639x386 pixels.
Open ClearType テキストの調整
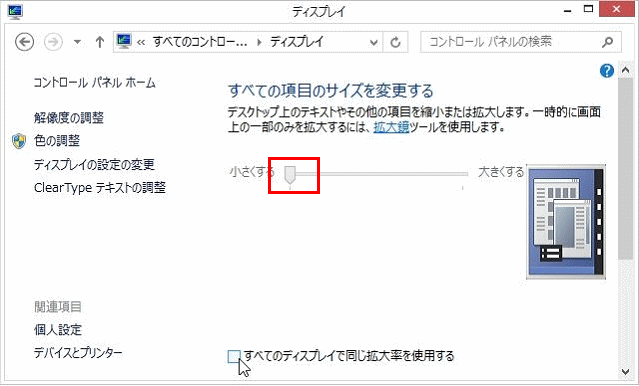point(100,188)
